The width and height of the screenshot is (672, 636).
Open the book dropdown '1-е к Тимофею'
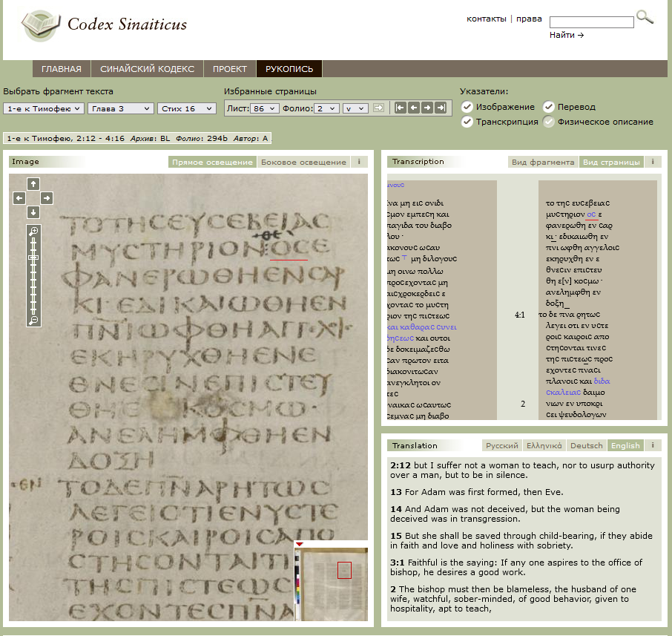43,108
